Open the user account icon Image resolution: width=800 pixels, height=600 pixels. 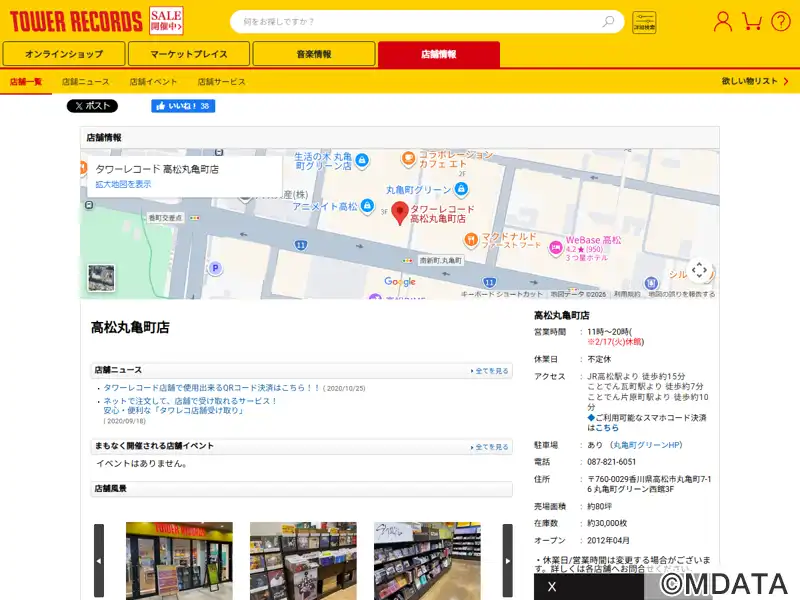722,21
